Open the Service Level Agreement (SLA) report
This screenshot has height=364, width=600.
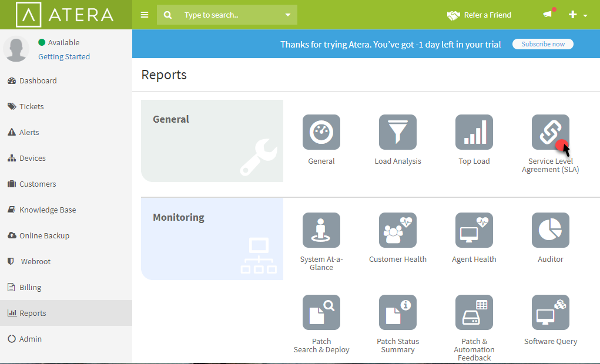point(550,132)
